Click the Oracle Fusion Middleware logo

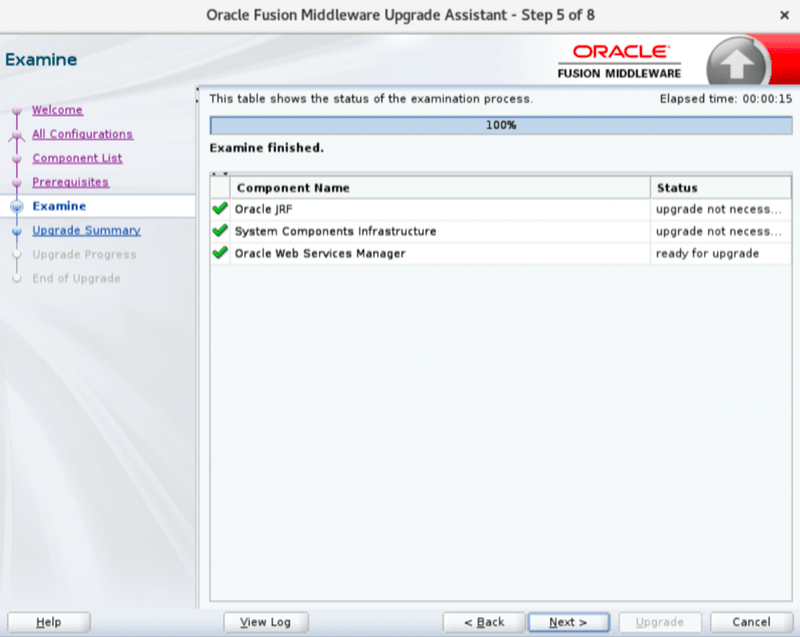pyautogui.click(x=619, y=62)
